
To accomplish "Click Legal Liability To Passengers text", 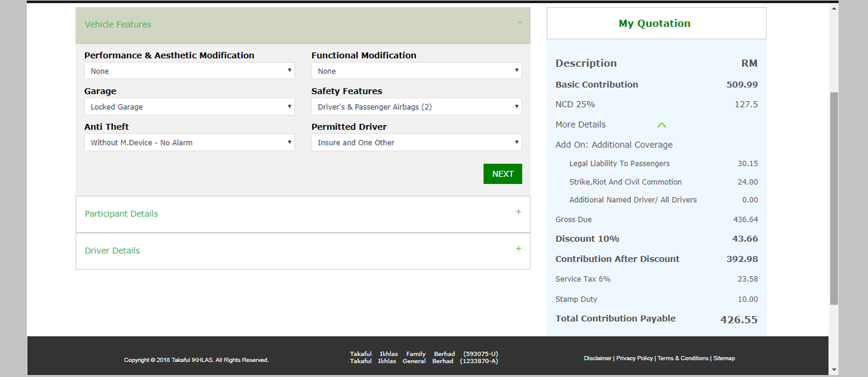I will pos(619,164).
